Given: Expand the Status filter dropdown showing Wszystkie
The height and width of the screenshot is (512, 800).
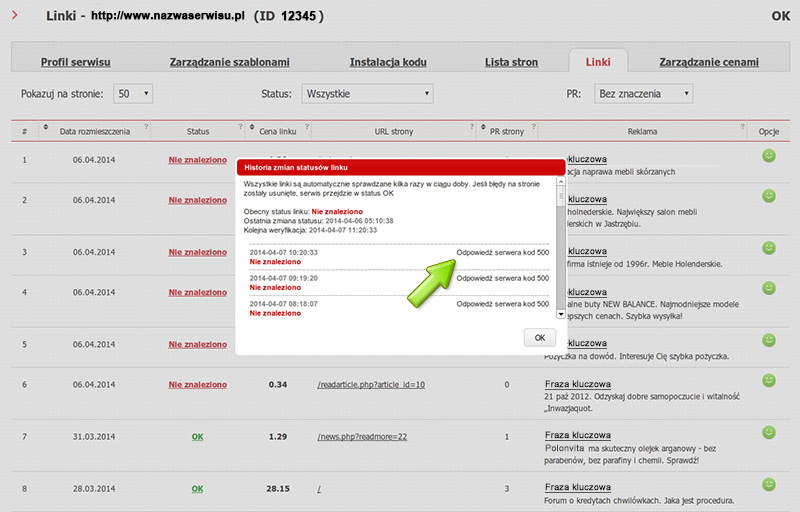Looking at the screenshot, I should (367, 94).
